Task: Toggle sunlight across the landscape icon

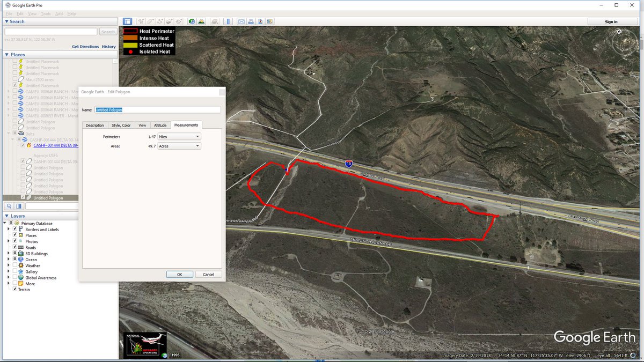Action: tap(201, 21)
